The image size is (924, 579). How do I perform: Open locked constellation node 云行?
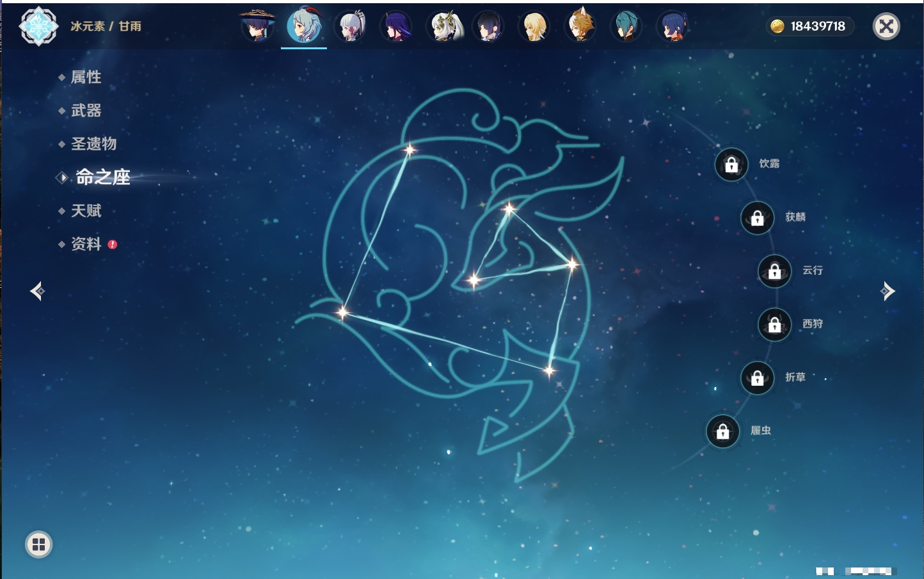[775, 271]
